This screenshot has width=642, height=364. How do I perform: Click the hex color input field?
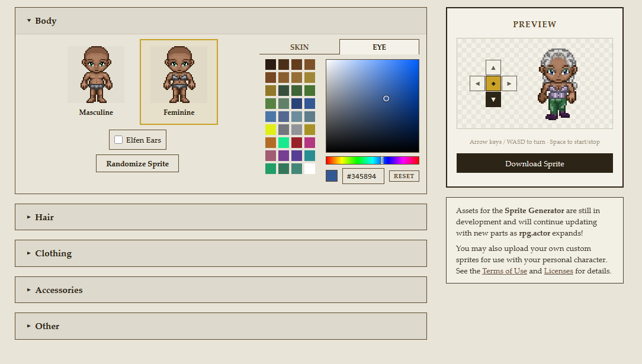click(363, 176)
